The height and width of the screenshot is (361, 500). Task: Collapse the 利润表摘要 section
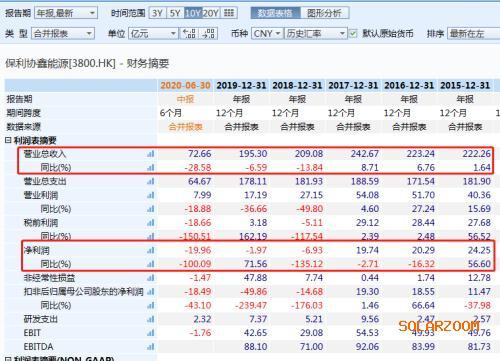(8, 140)
